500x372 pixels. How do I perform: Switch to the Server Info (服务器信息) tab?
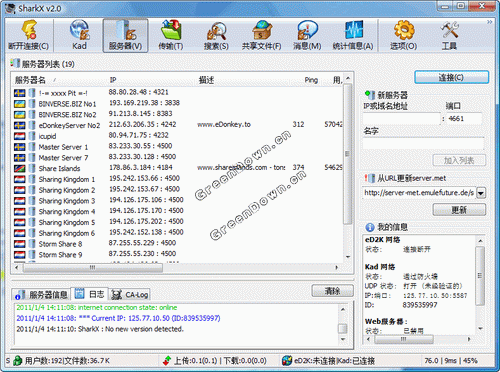(x=41, y=295)
